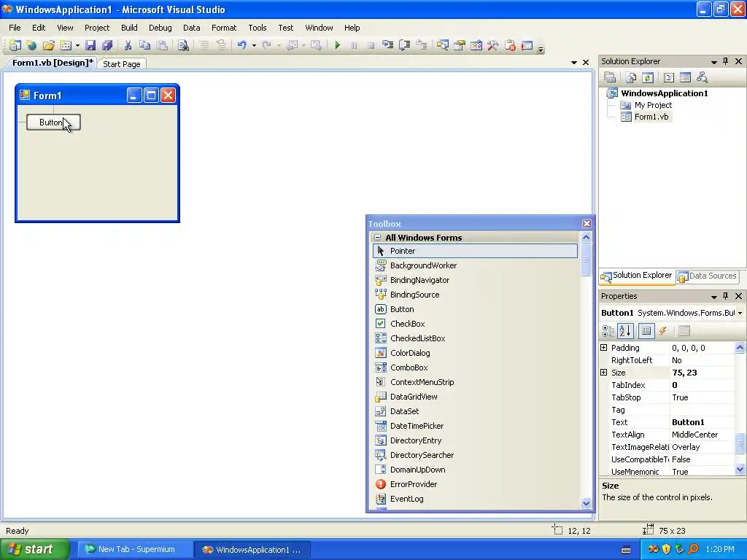Auto-hide Solution Explorer with the pin

[x=726, y=61]
